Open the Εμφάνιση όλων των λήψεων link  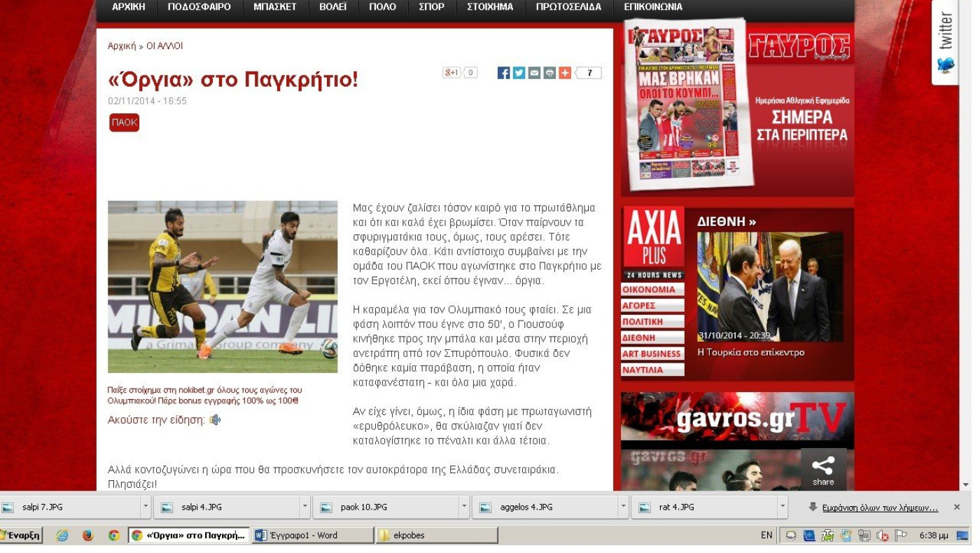click(880, 507)
